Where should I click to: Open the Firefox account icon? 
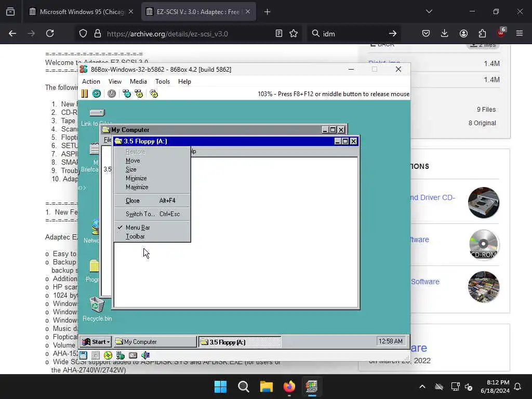tap(463, 34)
